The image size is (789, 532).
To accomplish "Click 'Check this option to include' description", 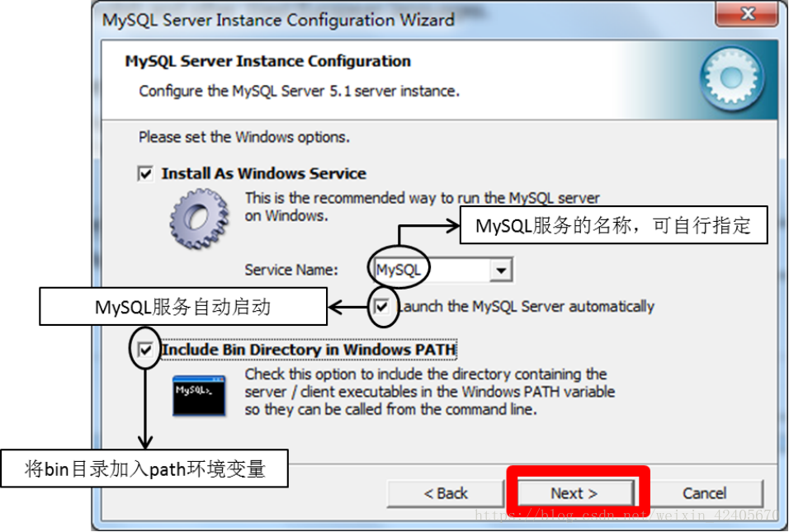I will click(x=430, y=392).
